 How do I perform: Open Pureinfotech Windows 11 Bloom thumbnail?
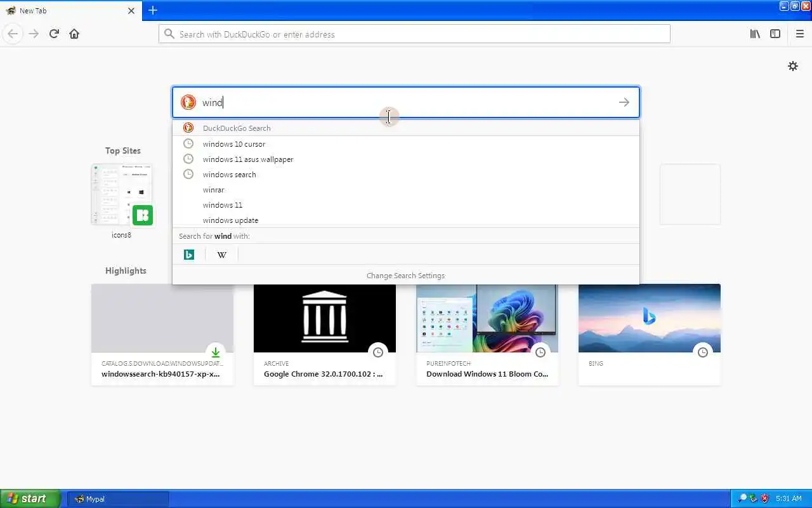click(x=487, y=318)
